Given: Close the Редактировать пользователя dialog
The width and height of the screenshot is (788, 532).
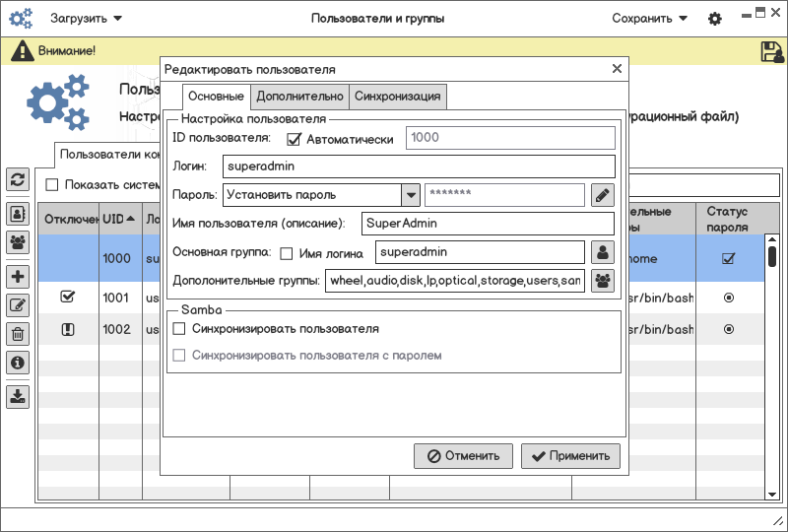Looking at the screenshot, I should point(618,68).
